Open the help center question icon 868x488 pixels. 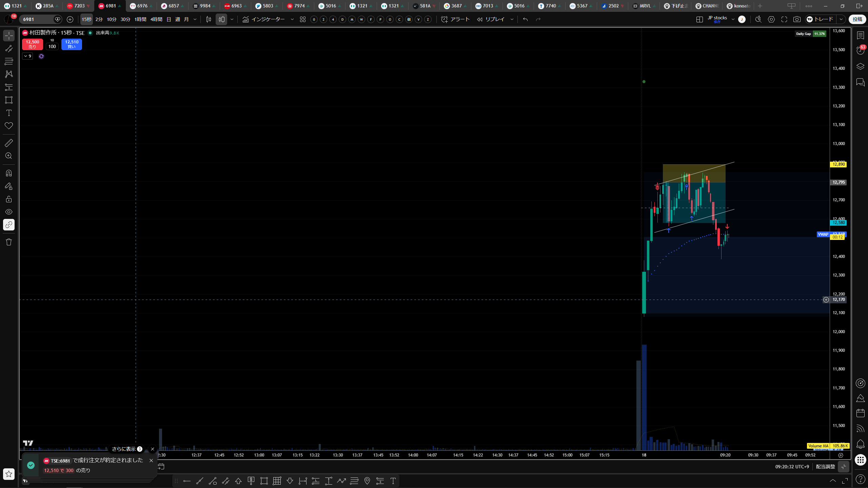click(860, 479)
